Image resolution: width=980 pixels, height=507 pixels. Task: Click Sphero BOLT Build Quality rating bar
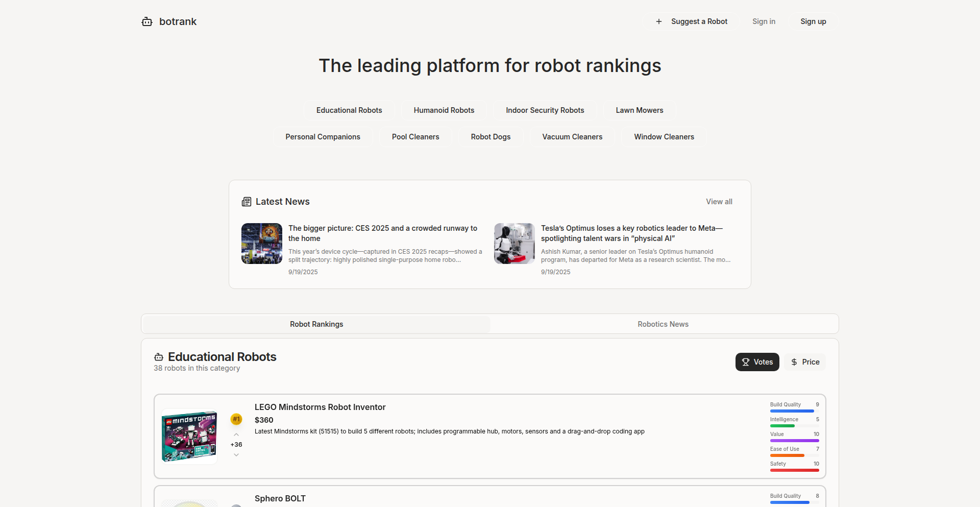coord(795,502)
